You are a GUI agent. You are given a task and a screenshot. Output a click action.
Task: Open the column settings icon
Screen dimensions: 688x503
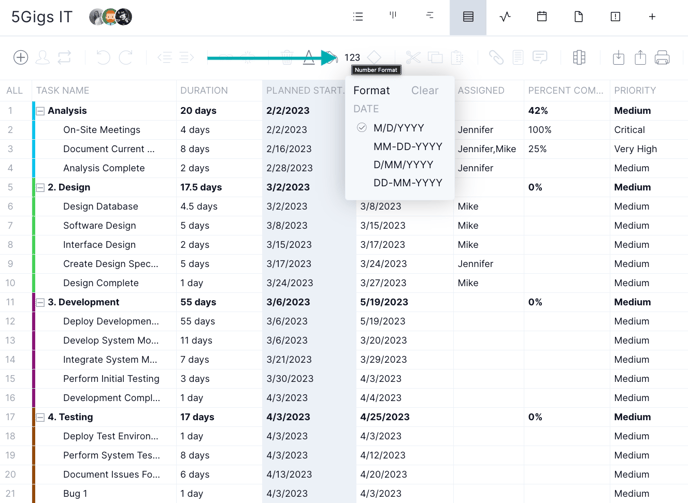tap(579, 57)
